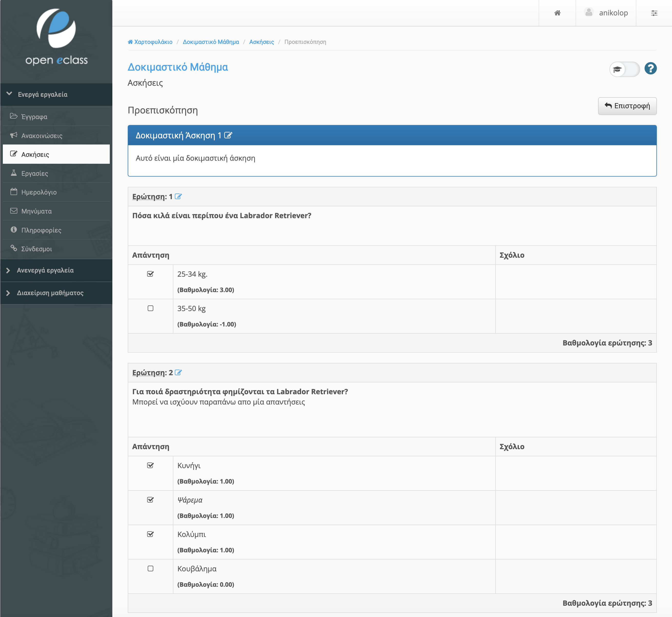
Task: Click the help question mark icon
Action: tap(650, 69)
